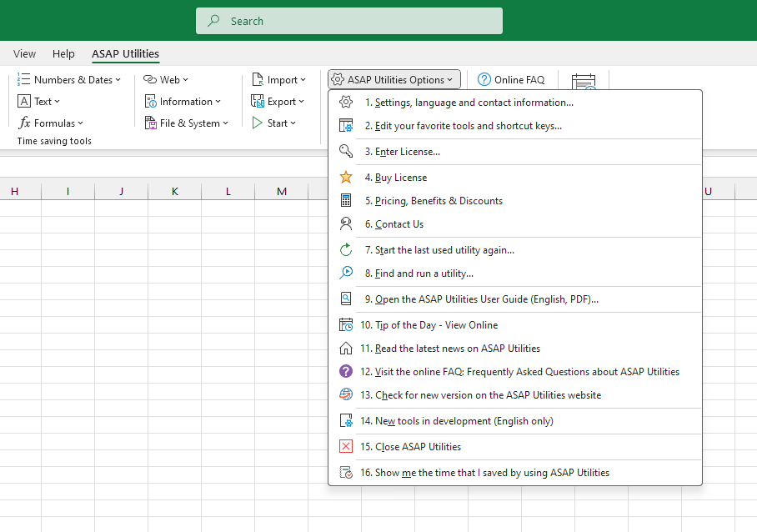Choose Visit the online FAQ entry

[x=515, y=372]
